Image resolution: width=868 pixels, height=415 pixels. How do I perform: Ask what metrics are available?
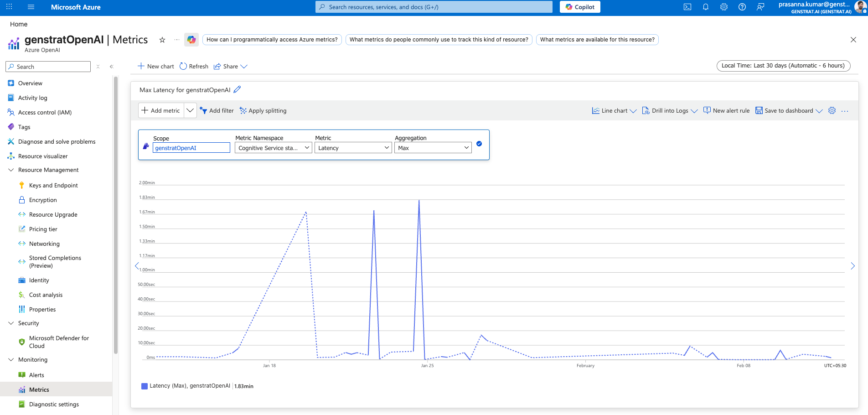coord(597,40)
